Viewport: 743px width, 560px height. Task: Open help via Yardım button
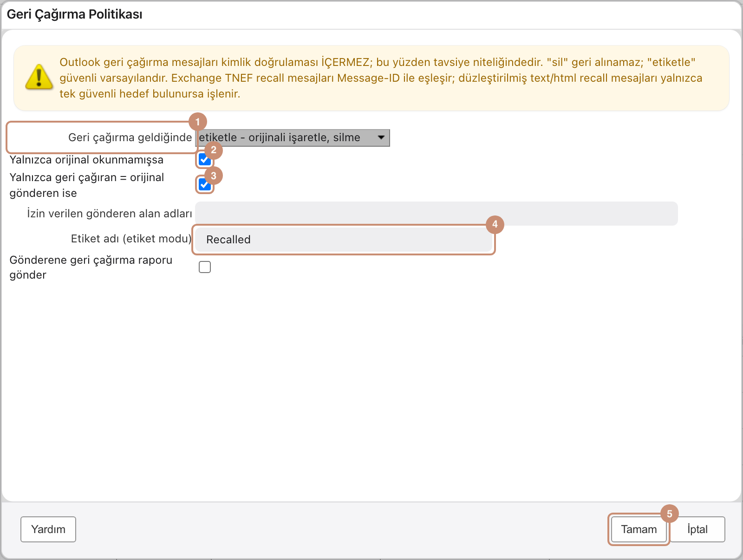48,529
